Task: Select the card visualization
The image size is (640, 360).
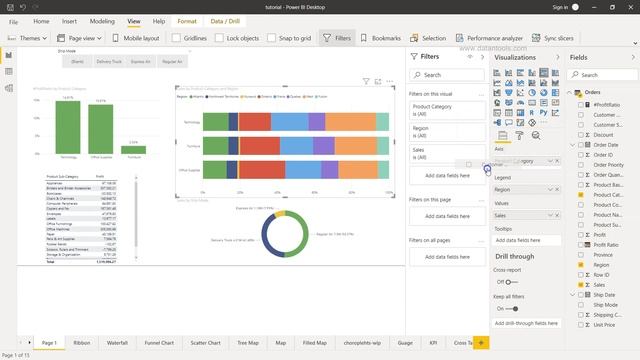Action: coord(532,102)
